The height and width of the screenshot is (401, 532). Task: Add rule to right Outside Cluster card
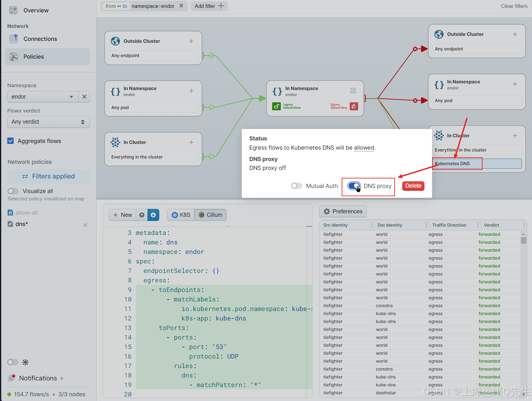pyautogui.click(x=515, y=34)
